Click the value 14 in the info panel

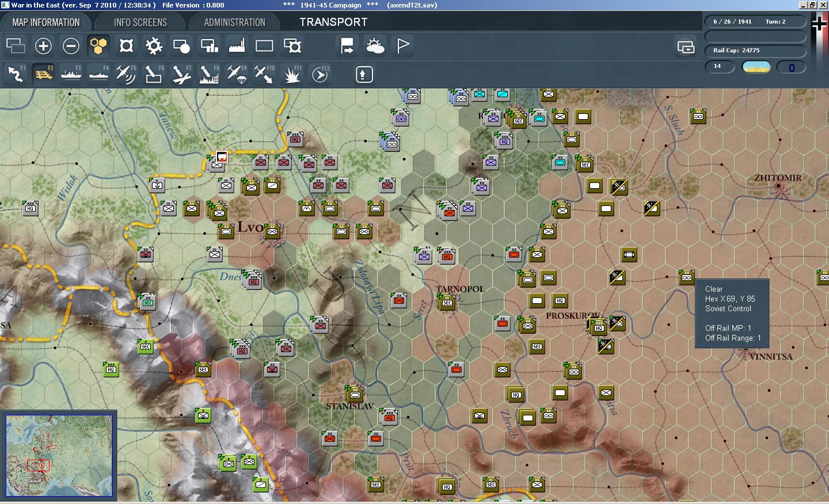click(x=717, y=66)
